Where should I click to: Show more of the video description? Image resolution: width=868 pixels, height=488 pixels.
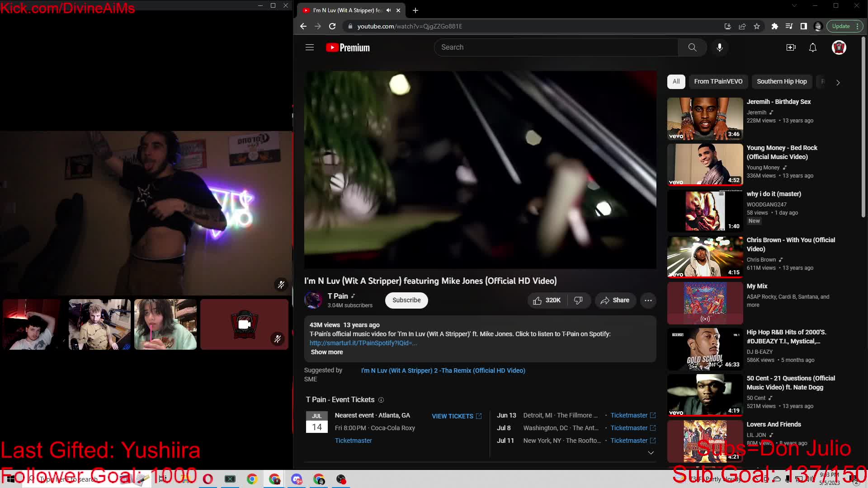tap(327, 352)
